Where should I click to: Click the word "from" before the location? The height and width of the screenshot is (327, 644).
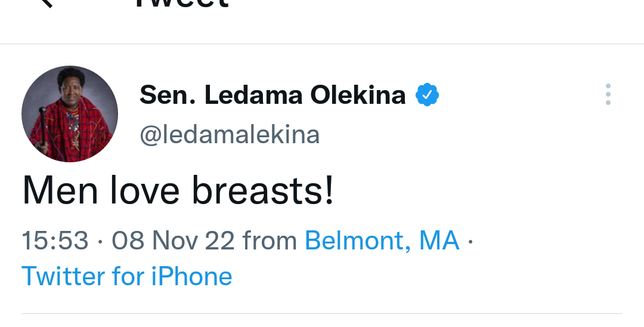coord(270,240)
